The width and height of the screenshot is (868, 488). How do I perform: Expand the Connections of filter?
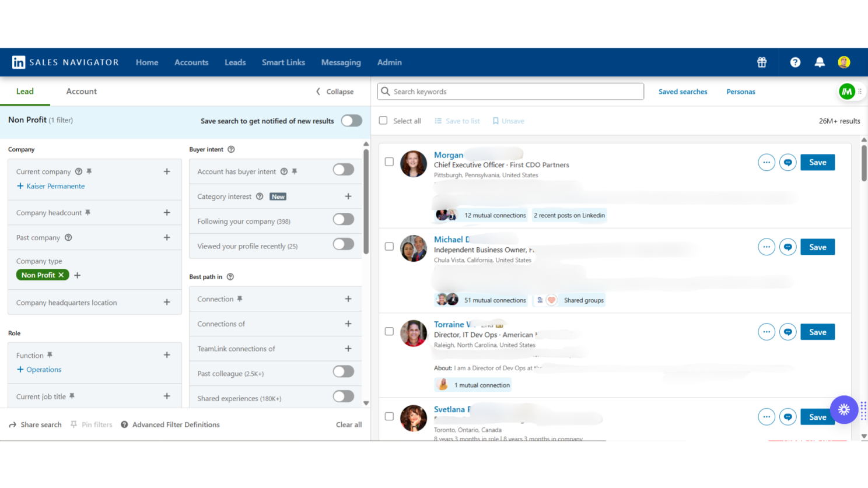348,324
